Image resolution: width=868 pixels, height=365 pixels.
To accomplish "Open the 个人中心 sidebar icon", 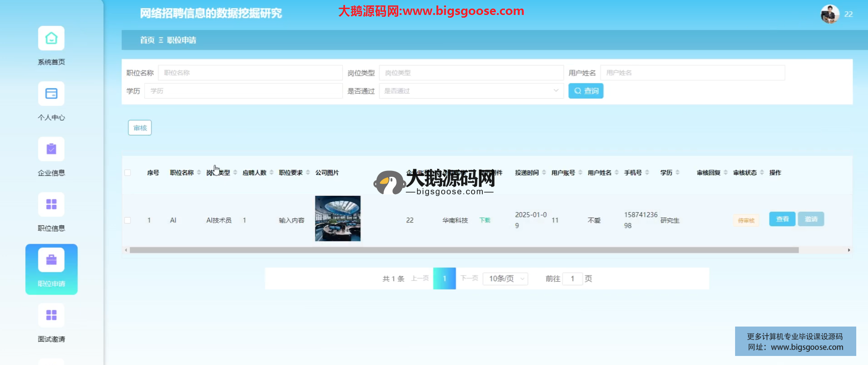I will [x=51, y=94].
